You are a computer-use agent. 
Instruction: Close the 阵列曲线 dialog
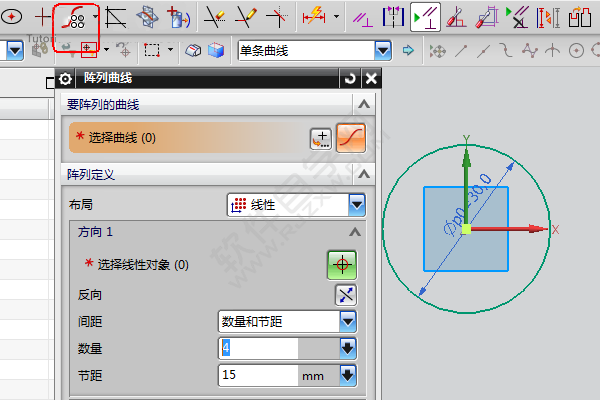pyautogui.click(x=371, y=79)
